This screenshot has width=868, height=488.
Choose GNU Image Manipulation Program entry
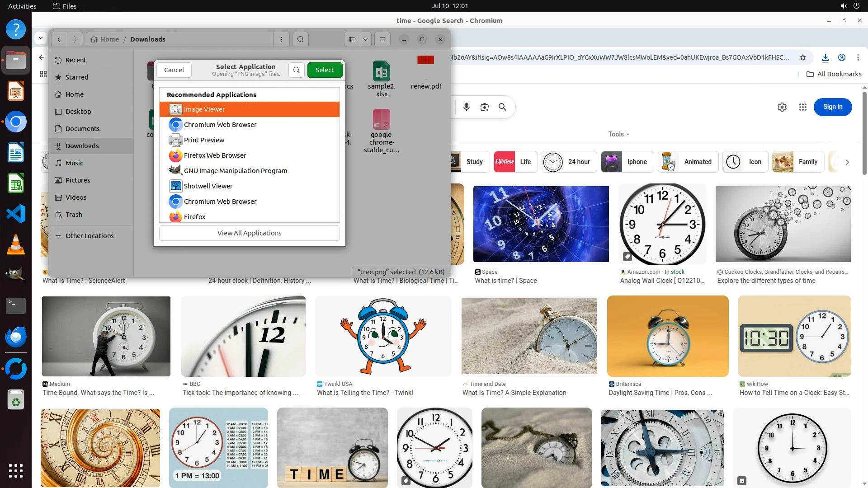pyautogui.click(x=235, y=171)
